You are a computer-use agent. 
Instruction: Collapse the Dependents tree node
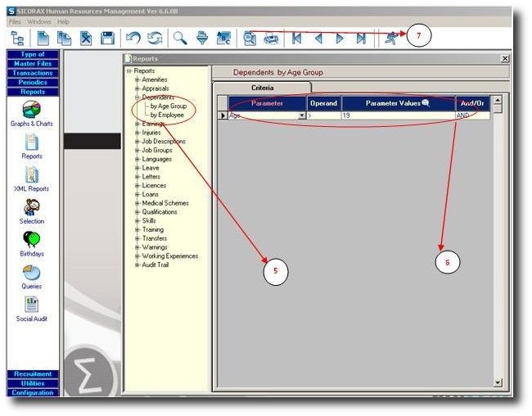(138, 97)
